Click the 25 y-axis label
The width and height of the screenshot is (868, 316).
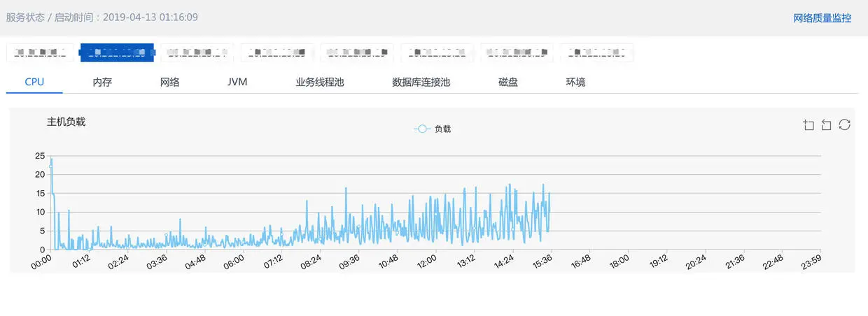[x=40, y=155]
